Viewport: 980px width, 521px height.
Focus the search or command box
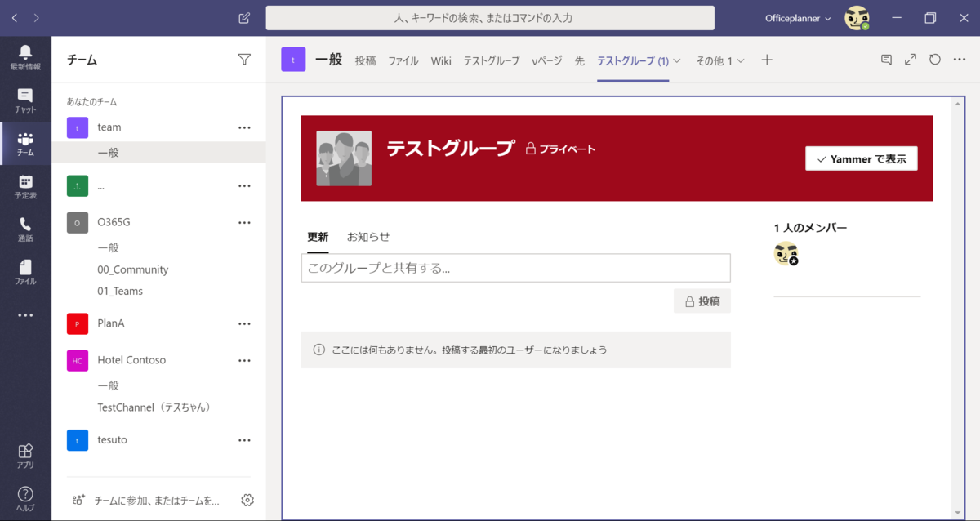(x=490, y=18)
